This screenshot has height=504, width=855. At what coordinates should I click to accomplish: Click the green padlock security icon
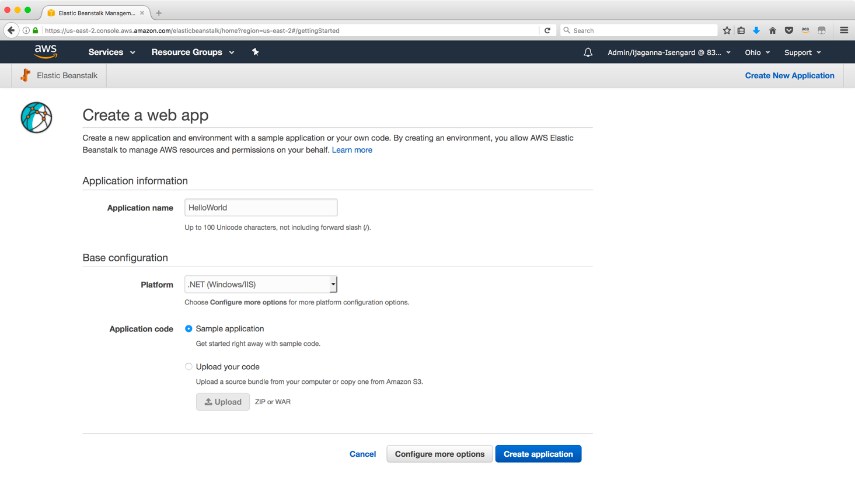tap(36, 30)
